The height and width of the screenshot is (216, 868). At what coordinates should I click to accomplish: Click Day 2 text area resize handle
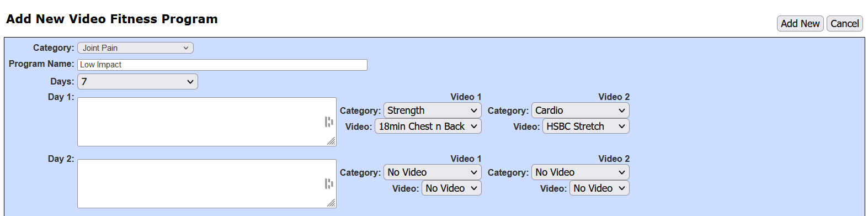(331, 203)
